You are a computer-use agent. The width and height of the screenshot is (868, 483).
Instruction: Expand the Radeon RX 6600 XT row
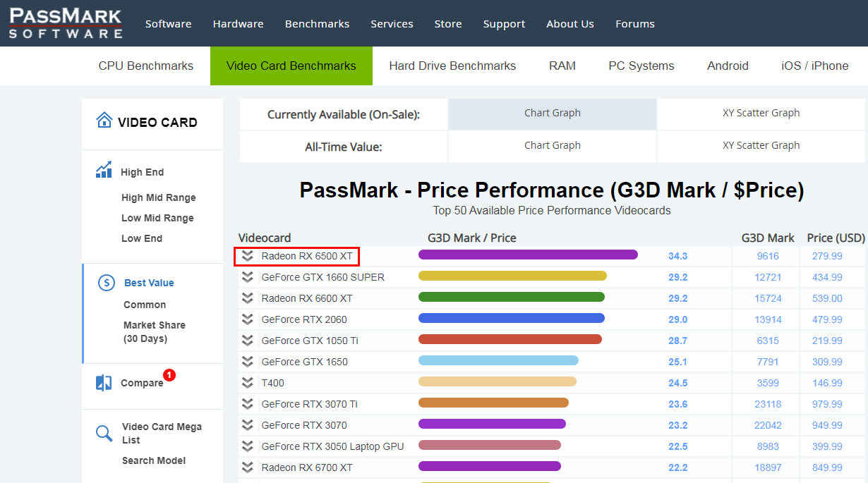247,298
